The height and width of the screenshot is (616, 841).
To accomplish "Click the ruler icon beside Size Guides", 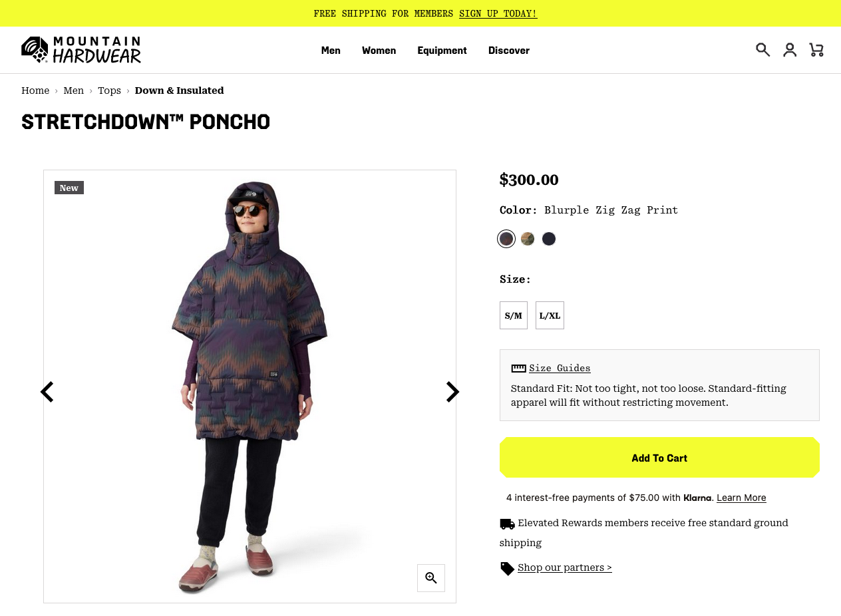I will click(x=518, y=368).
